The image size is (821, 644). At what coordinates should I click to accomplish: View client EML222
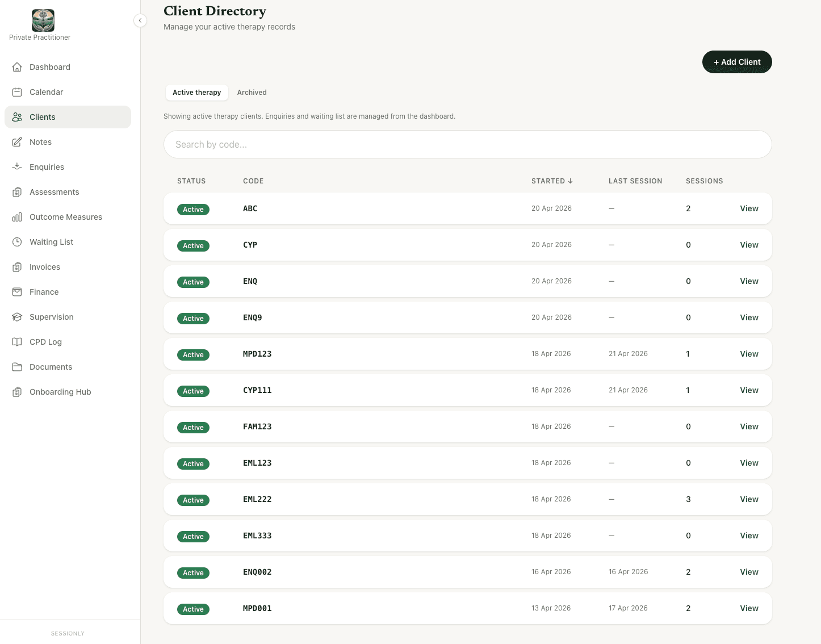(749, 499)
